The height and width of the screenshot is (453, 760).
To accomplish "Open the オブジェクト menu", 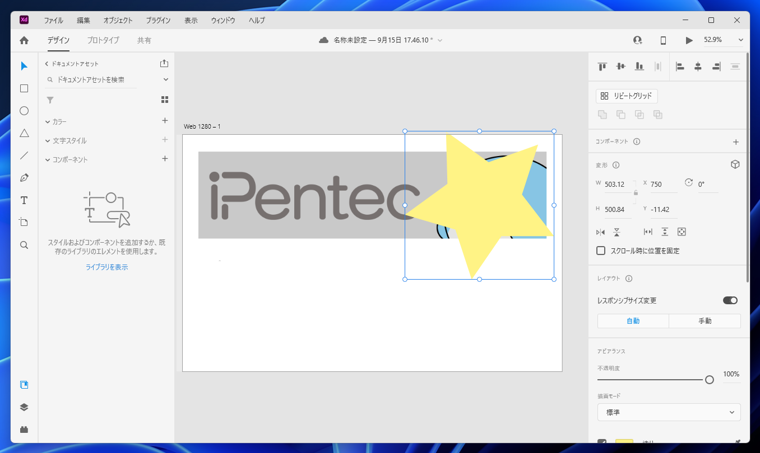I will click(117, 20).
